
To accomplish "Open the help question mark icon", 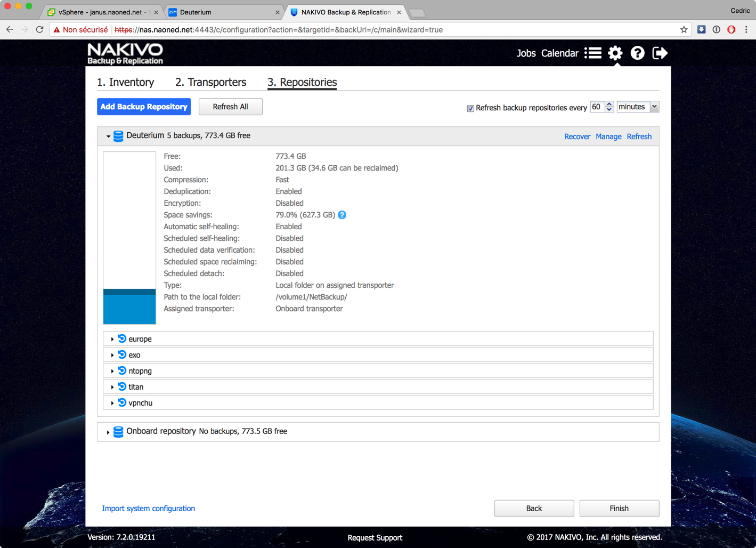I will [638, 53].
